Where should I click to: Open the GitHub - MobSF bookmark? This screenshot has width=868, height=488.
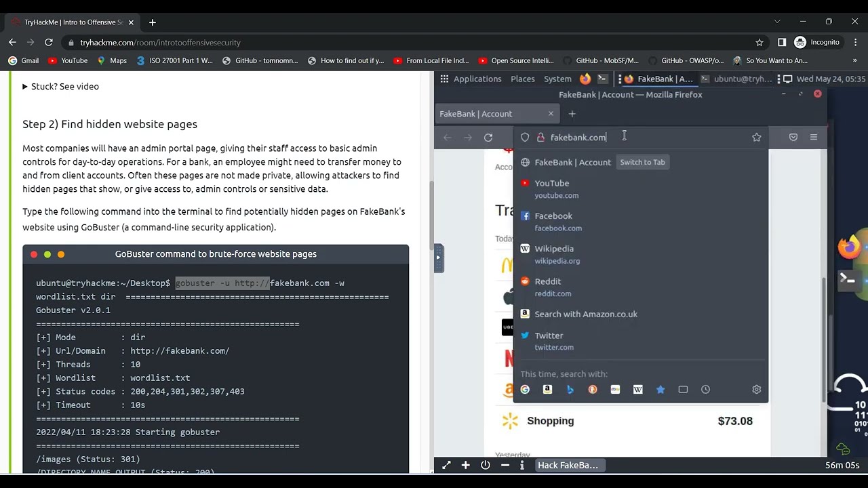600,60
